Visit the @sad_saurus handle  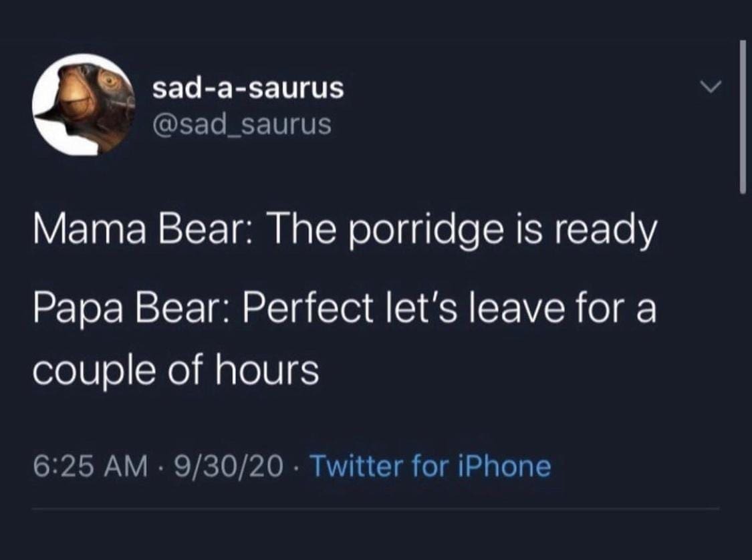[x=242, y=123]
